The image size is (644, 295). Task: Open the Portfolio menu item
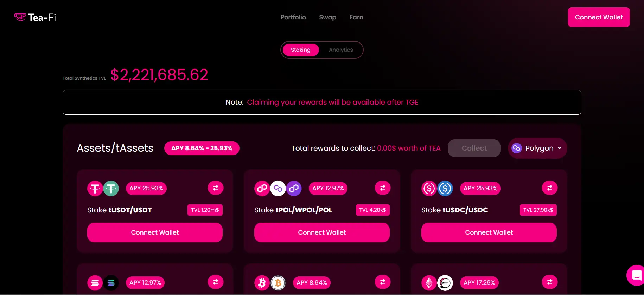pos(293,17)
